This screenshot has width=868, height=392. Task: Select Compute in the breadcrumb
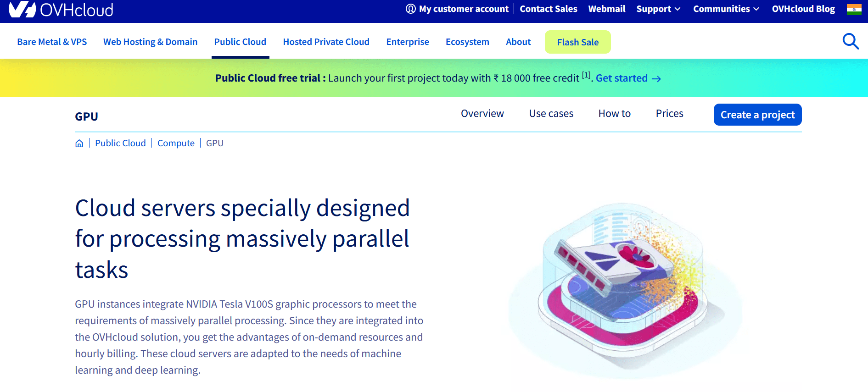176,144
